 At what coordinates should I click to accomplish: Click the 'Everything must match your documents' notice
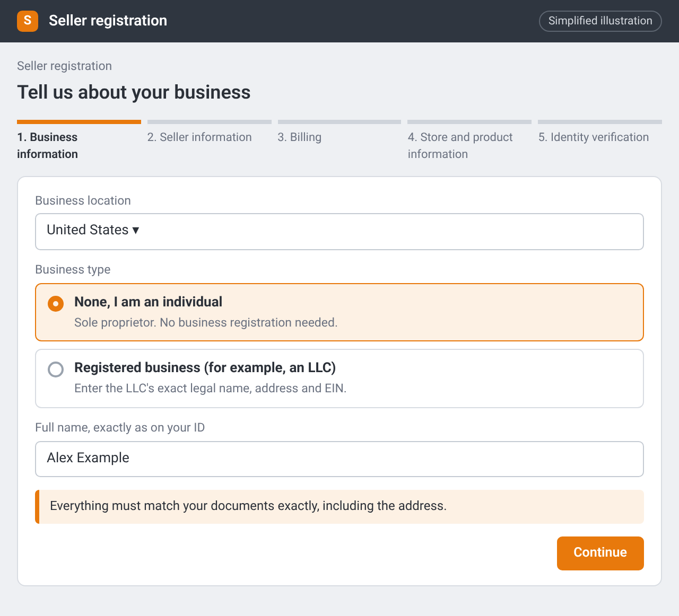(339, 507)
